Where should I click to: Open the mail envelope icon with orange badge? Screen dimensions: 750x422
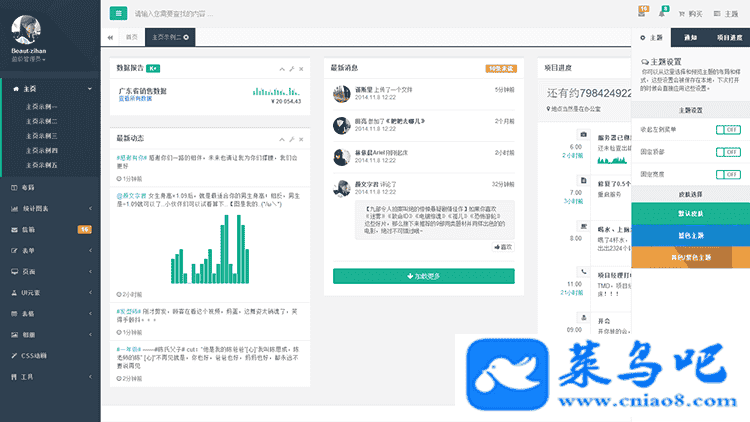pyautogui.click(x=642, y=12)
